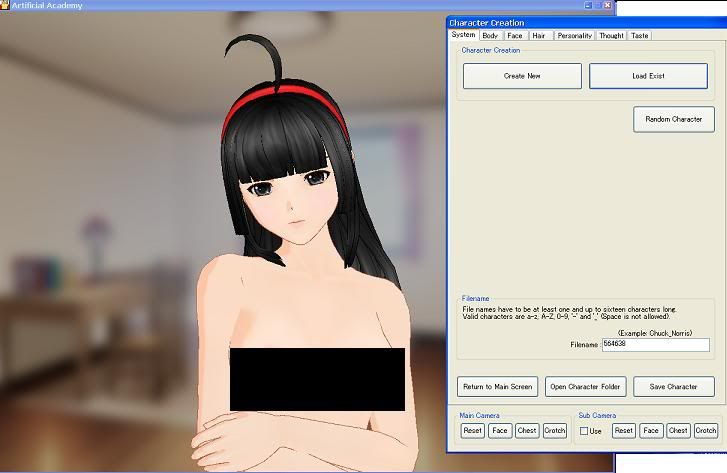727x473 pixels.
Task: Enable the Sub Camera Use checkbox
Action: pos(584,431)
